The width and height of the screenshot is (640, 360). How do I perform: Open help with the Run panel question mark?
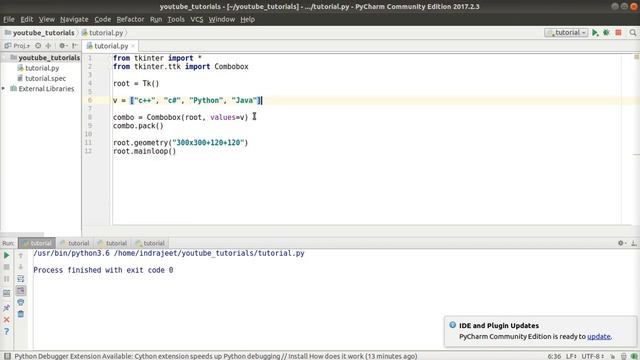pos(7,331)
